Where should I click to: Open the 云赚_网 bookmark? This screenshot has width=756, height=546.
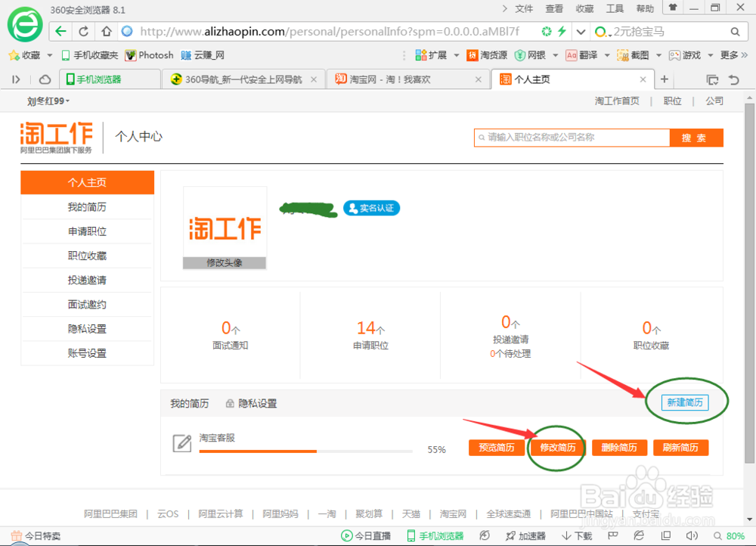tap(203, 55)
